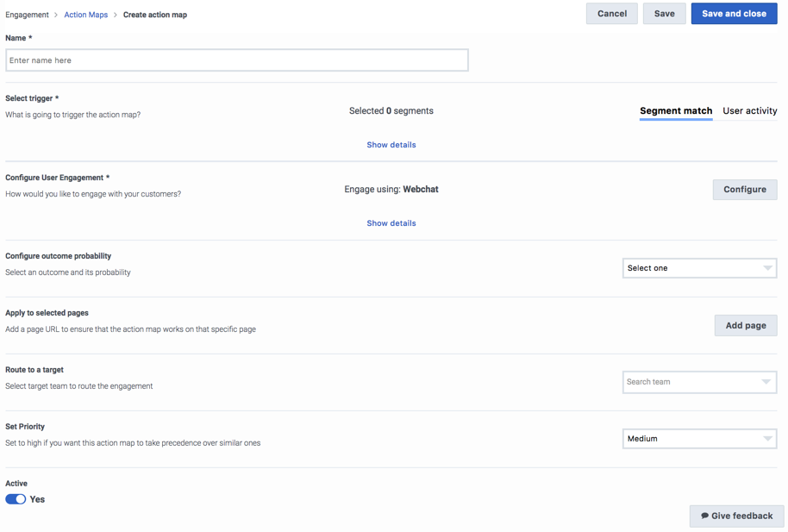Image resolution: width=788 pixels, height=532 pixels.
Task: Expand the Search team dropdown arrow
Action: click(766, 382)
